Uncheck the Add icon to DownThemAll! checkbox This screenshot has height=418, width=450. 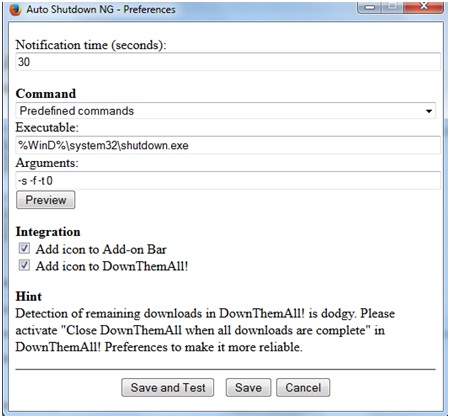point(24,265)
